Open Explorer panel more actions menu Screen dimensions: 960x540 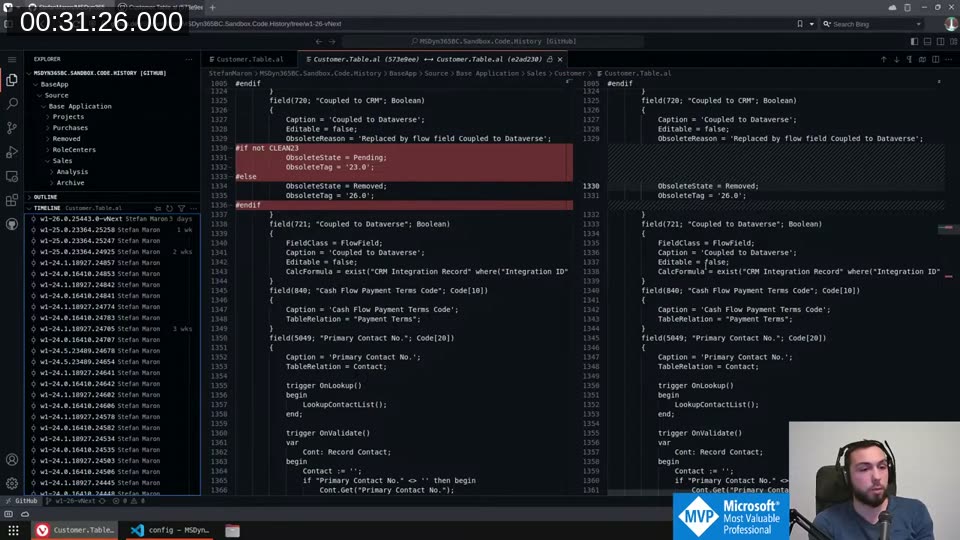(189, 59)
